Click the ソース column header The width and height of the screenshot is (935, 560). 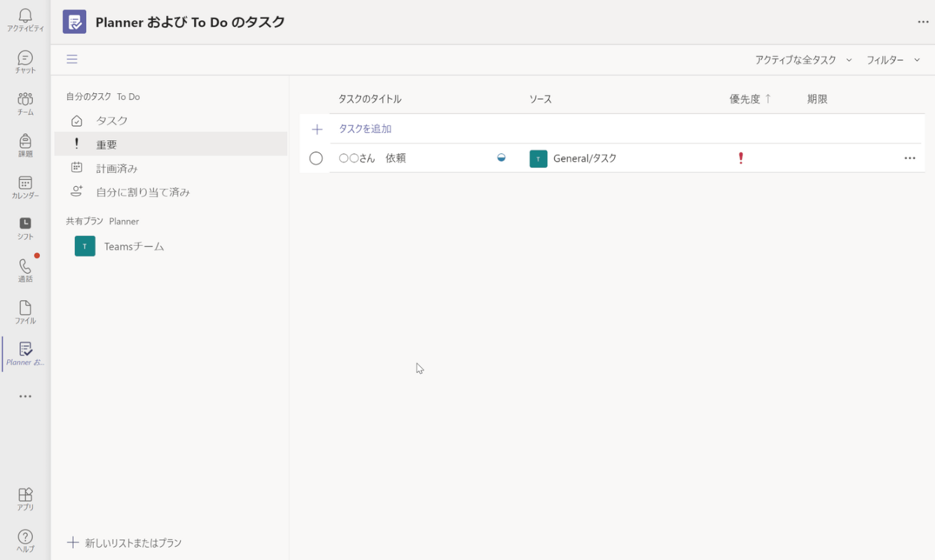tap(541, 99)
